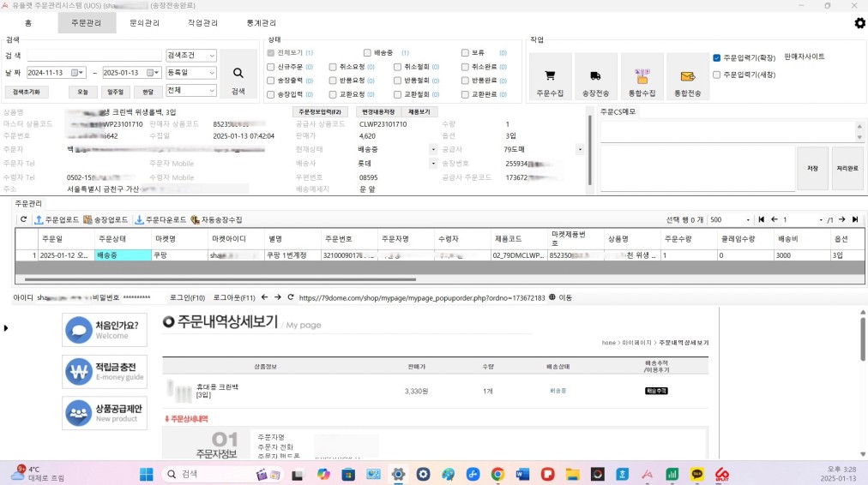Image resolution: width=868 pixels, height=485 pixels.
Task: Click the 송장전송 truck icon
Action: pos(595,76)
